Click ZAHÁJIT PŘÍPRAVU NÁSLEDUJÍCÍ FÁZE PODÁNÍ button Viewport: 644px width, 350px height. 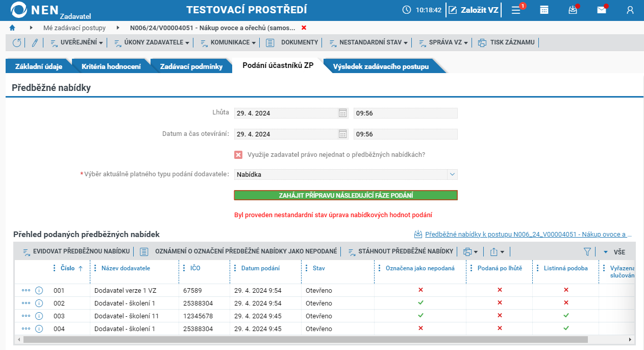[345, 195]
